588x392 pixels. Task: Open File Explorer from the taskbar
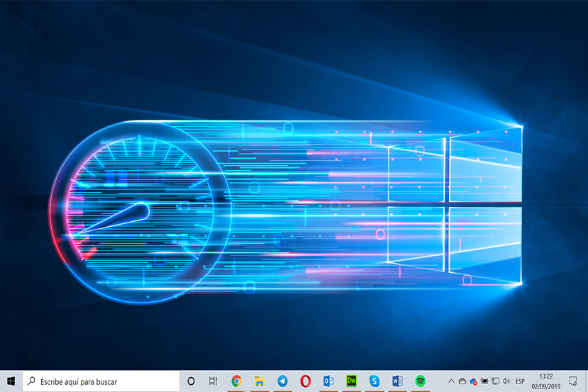259,381
